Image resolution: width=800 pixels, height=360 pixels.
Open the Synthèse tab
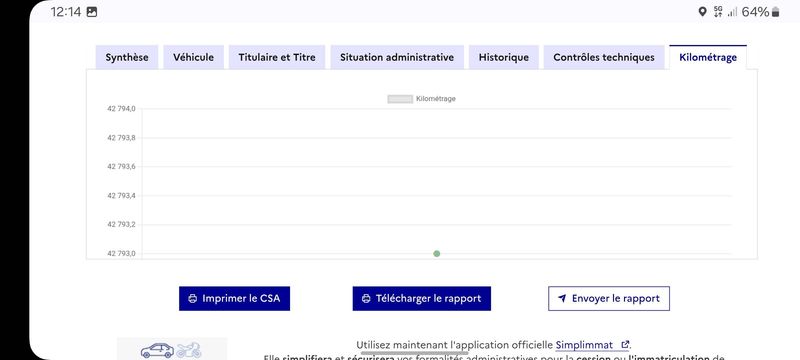click(127, 57)
